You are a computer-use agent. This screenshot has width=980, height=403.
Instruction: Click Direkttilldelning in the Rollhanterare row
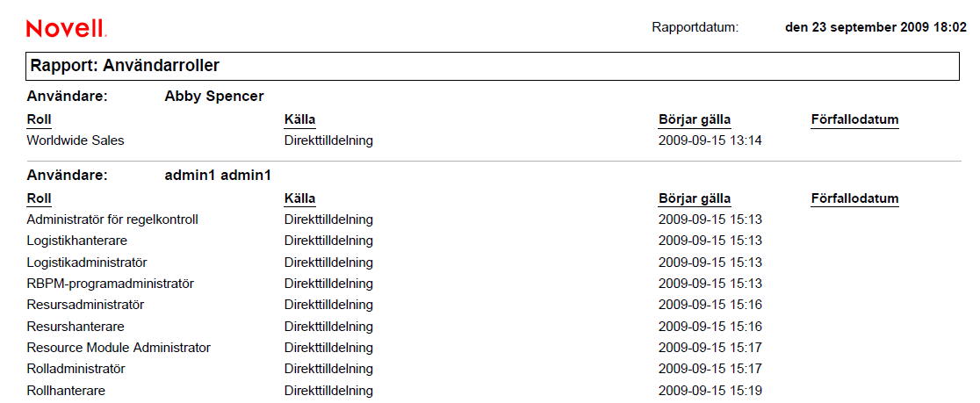click(x=328, y=391)
